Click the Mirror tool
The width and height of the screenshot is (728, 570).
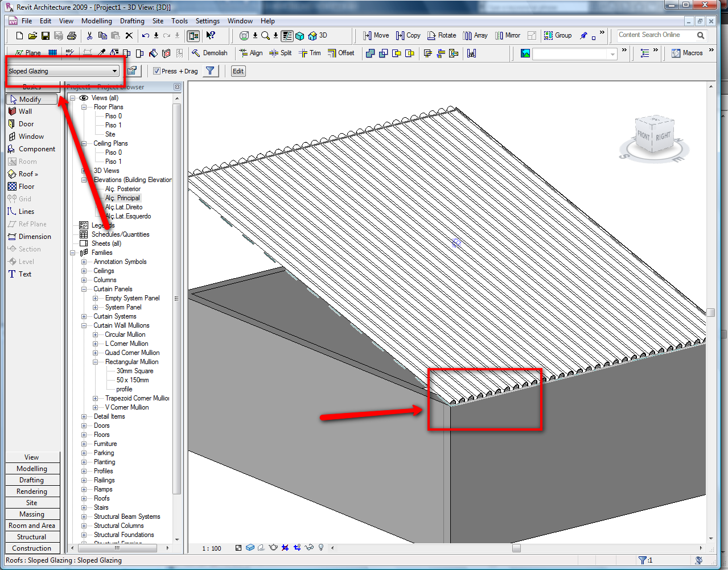508,35
